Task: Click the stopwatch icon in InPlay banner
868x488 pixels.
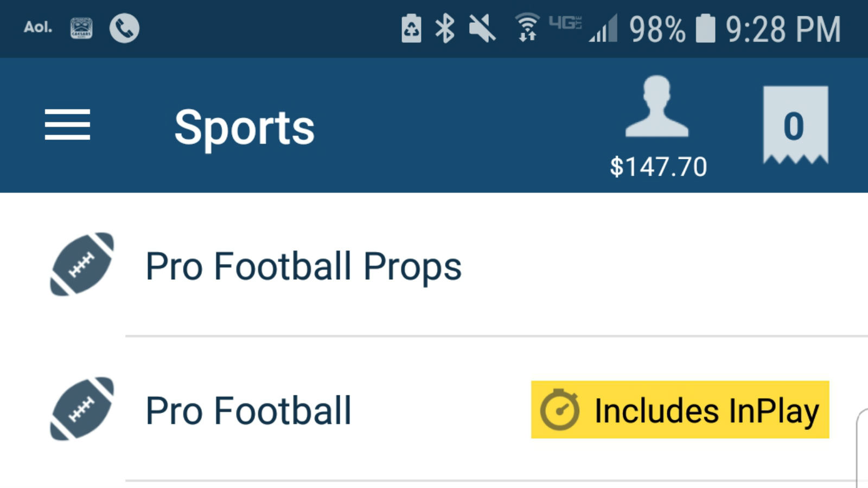Action: coord(560,410)
